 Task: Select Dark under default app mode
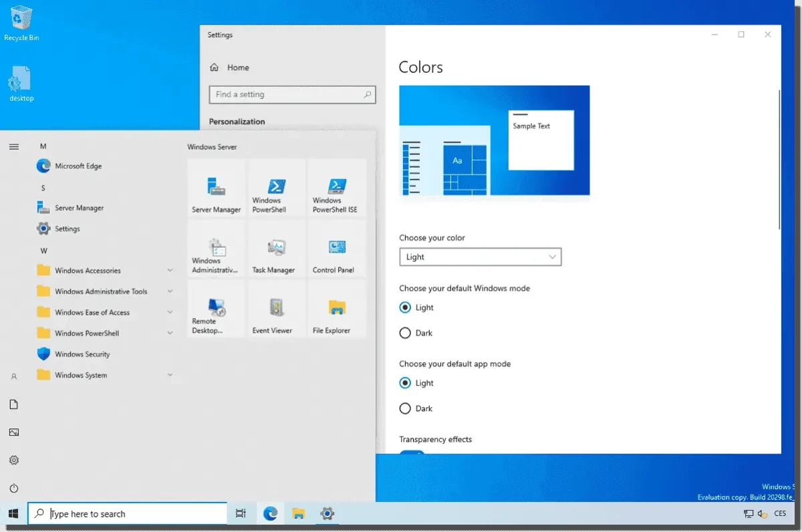405,408
